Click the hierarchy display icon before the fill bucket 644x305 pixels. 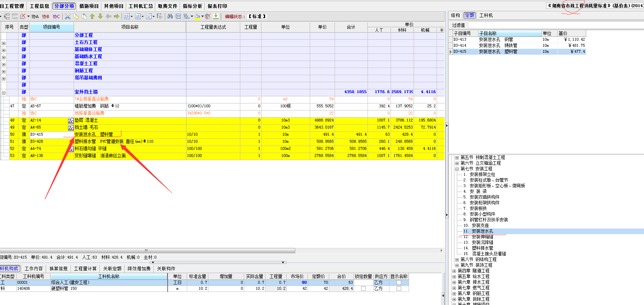pos(186,16)
